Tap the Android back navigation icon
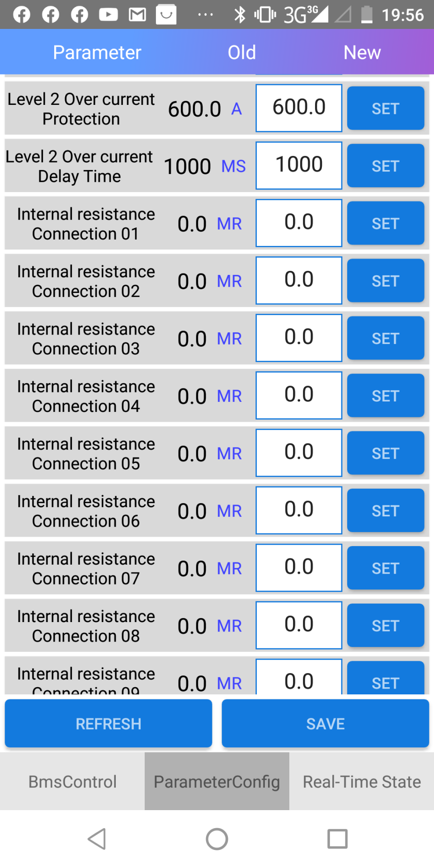The image size is (434, 868). click(x=97, y=839)
